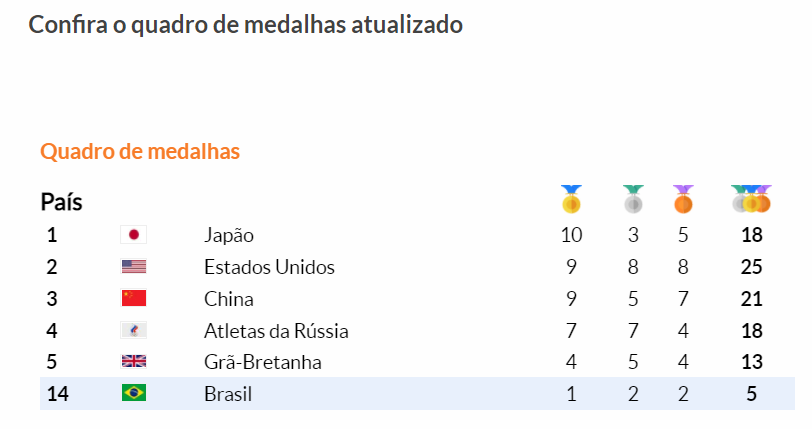Click Estados Unidos total of 25
This screenshot has width=812, height=429.
coord(751,267)
